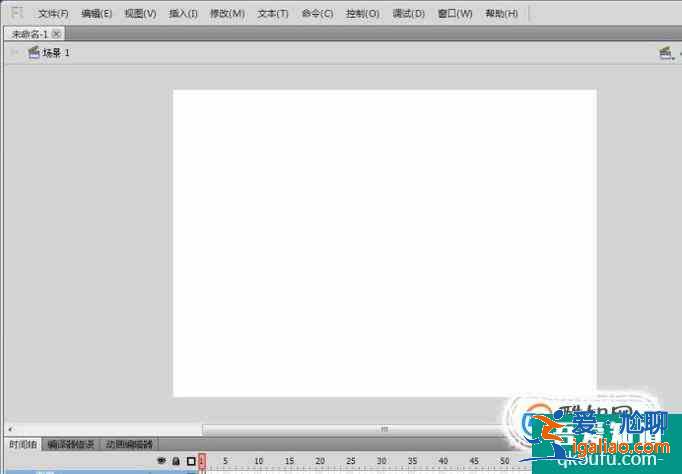682x474 pixels.
Task: Open the Edit Scene dropdown on the right
Action: 666,53
